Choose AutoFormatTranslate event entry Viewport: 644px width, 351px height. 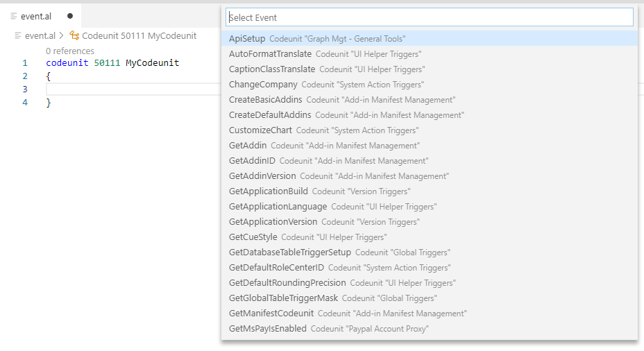pos(429,54)
